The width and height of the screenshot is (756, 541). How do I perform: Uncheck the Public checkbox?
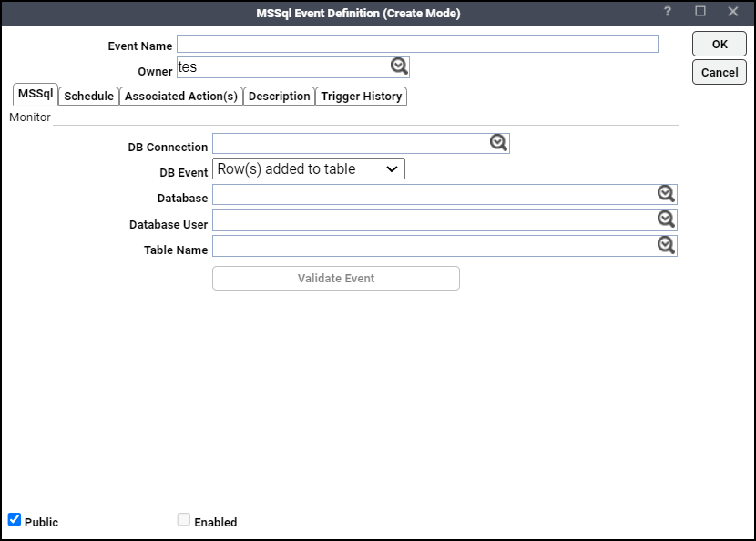(15, 519)
